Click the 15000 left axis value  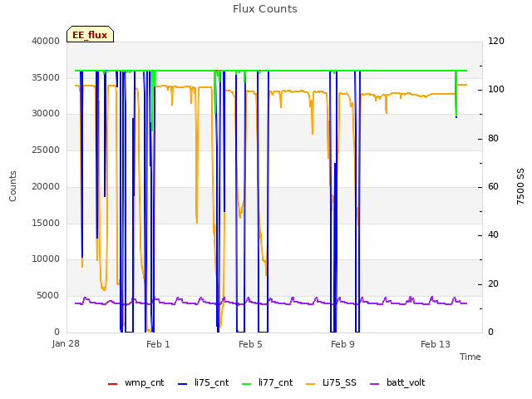[x=46, y=223]
